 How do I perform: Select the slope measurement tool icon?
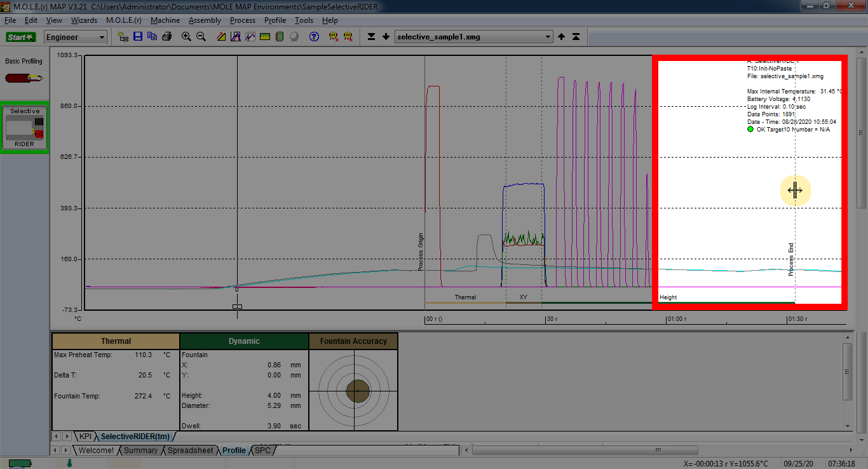pos(221,37)
